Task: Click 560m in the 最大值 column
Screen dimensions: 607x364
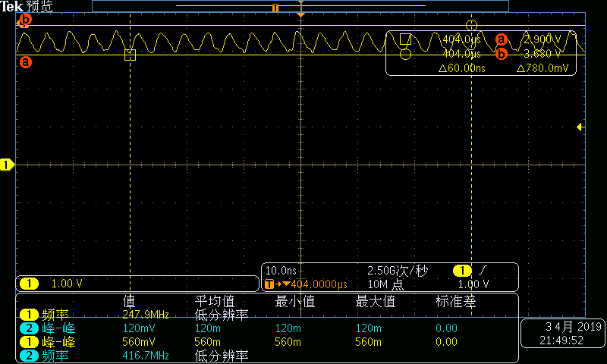Action: 368,342
